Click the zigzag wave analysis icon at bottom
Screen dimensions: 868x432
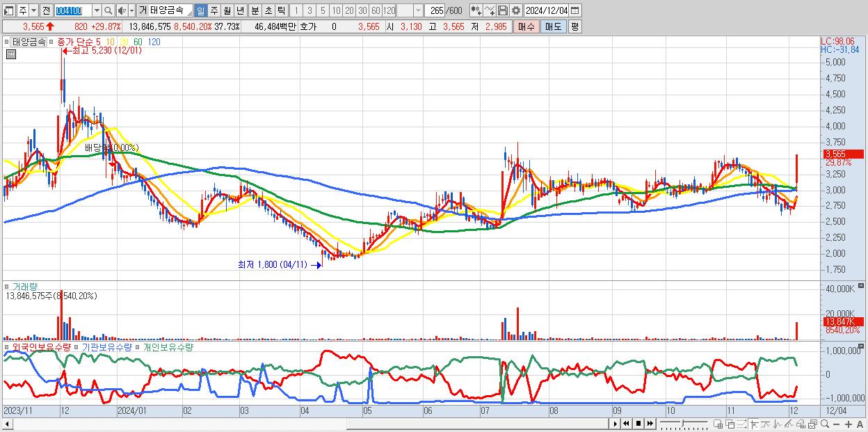(778, 424)
